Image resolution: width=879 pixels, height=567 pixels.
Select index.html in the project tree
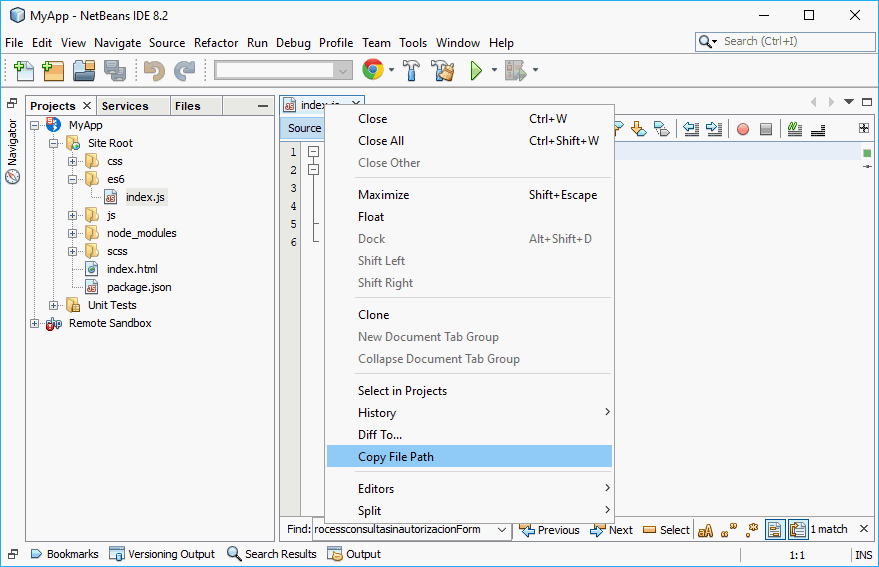(132, 269)
